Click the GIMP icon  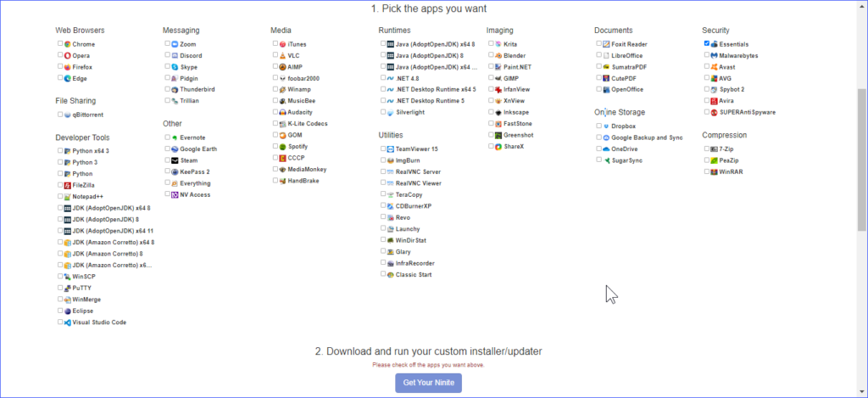[x=498, y=78]
